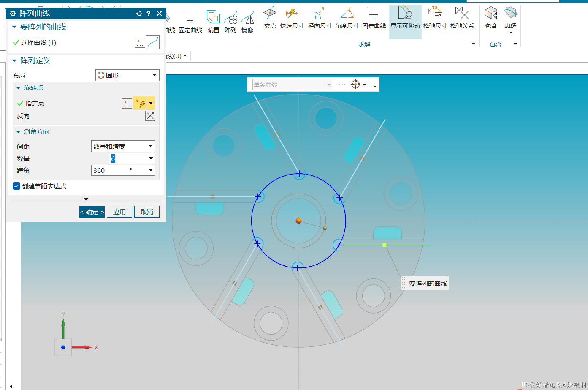
Task: Click the 要阵列的曲线 tooltip label
Action: 425,283
